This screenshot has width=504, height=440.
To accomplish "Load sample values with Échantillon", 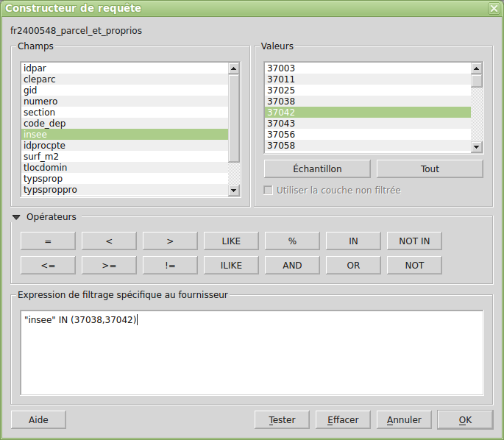I will click(x=317, y=168).
